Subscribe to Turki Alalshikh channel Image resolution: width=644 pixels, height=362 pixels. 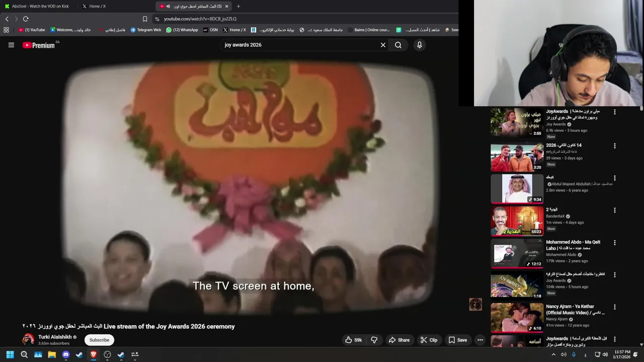pos(99,340)
